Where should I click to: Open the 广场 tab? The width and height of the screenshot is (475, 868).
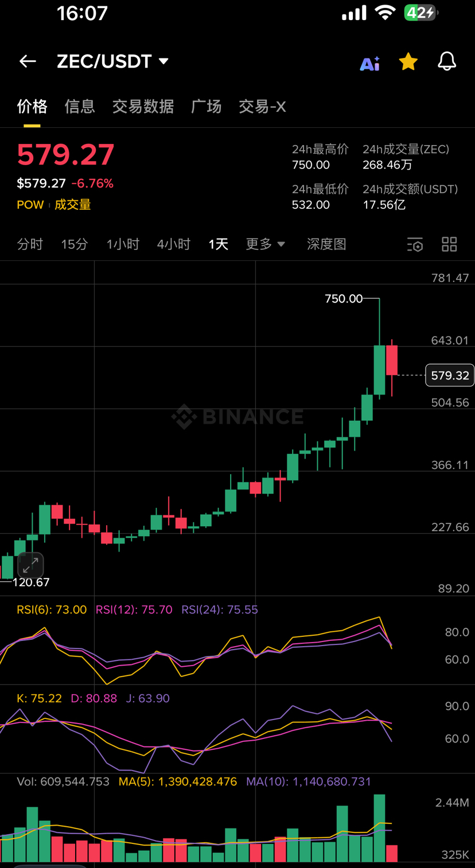click(206, 107)
